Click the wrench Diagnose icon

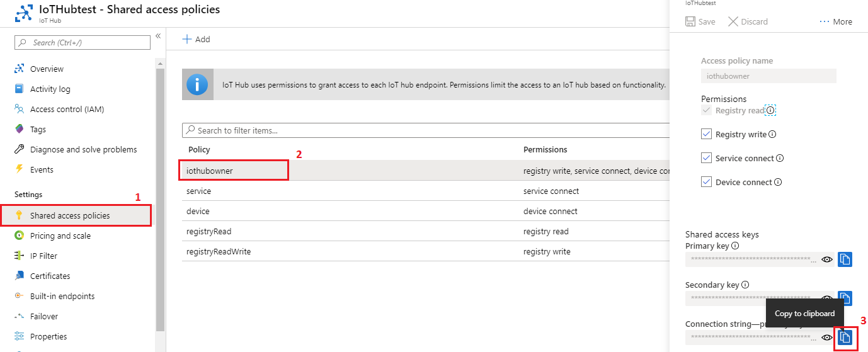click(x=19, y=149)
